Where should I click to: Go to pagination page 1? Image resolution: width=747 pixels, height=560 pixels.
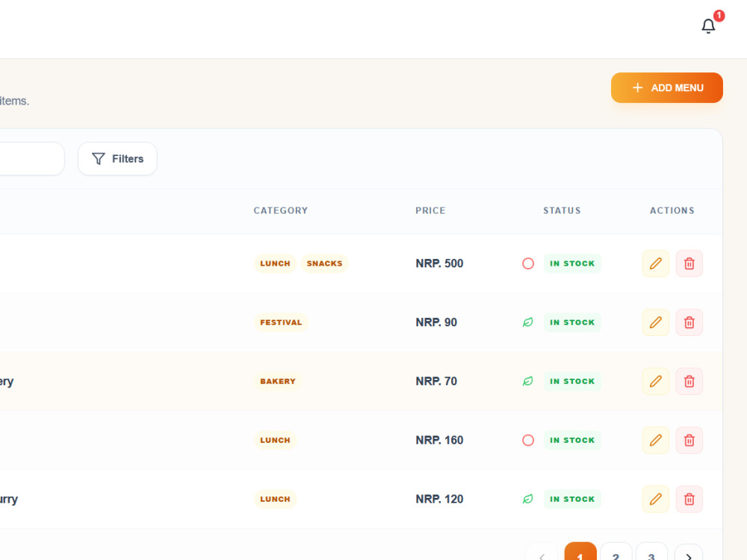[x=580, y=553]
